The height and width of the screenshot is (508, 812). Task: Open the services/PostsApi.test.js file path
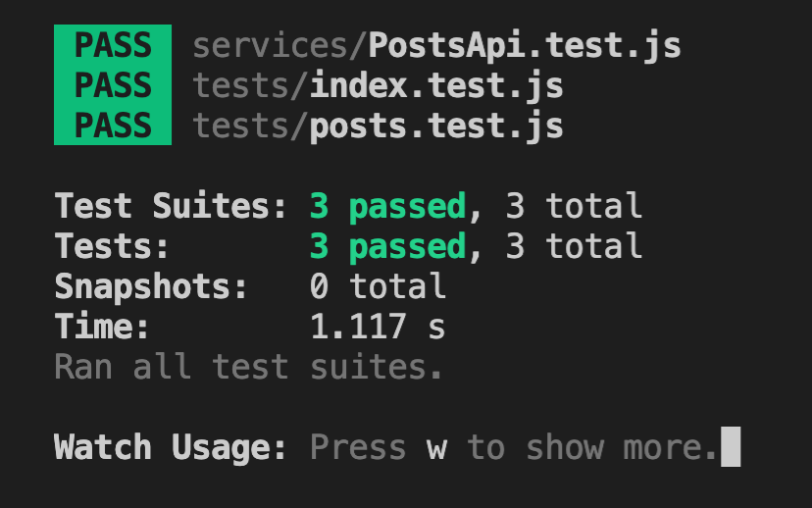click(x=436, y=46)
